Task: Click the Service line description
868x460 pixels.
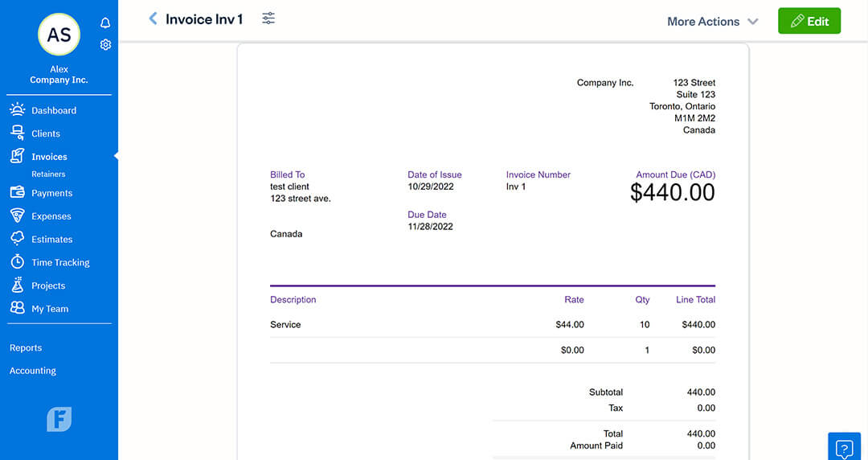Action: pos(285,325)
